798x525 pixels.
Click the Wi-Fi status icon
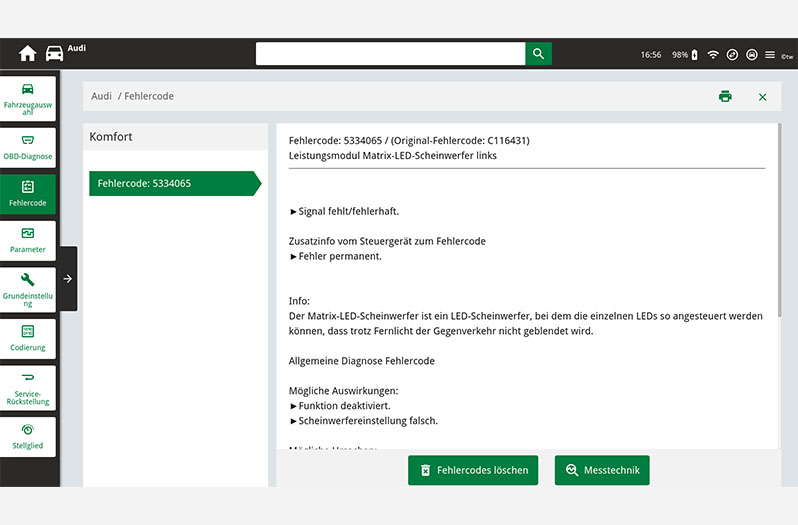[713, 54]
